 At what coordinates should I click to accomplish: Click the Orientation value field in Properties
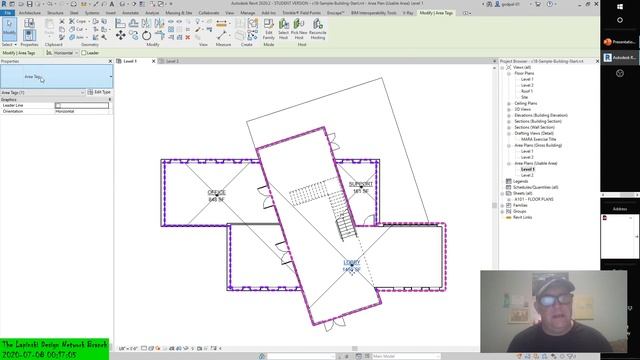pos(83,111)
